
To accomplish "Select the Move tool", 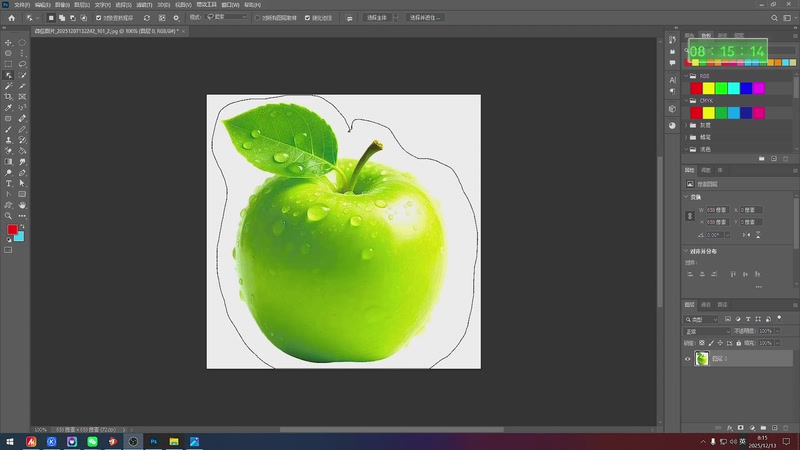I will 8,43.
